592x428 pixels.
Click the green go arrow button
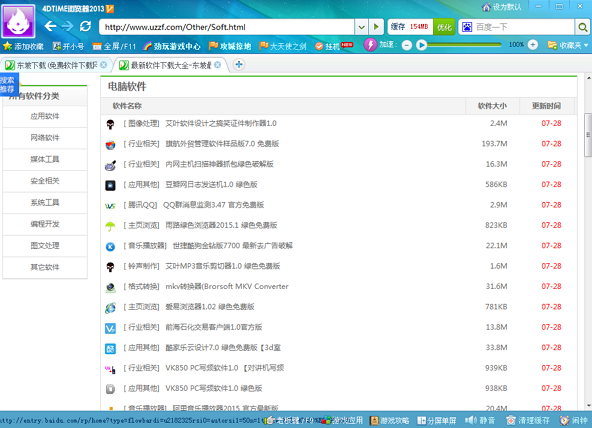376,27
